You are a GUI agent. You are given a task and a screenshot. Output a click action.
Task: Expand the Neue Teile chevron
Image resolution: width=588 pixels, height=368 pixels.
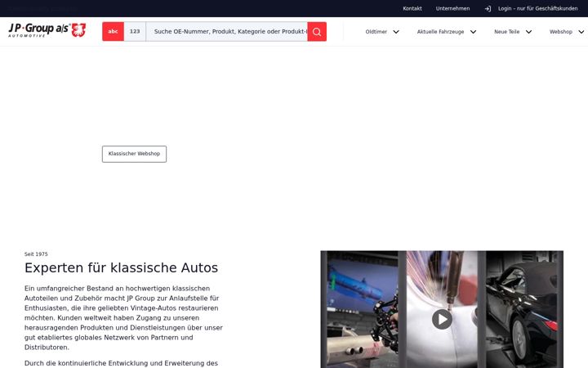pos(528,32)
